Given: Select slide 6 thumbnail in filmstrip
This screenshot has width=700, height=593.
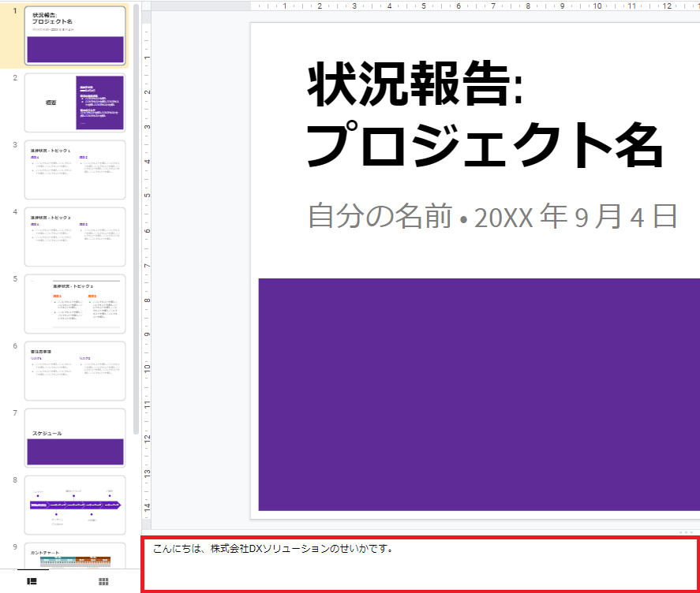Looking at the screenshot, I should tap(75, 371).
